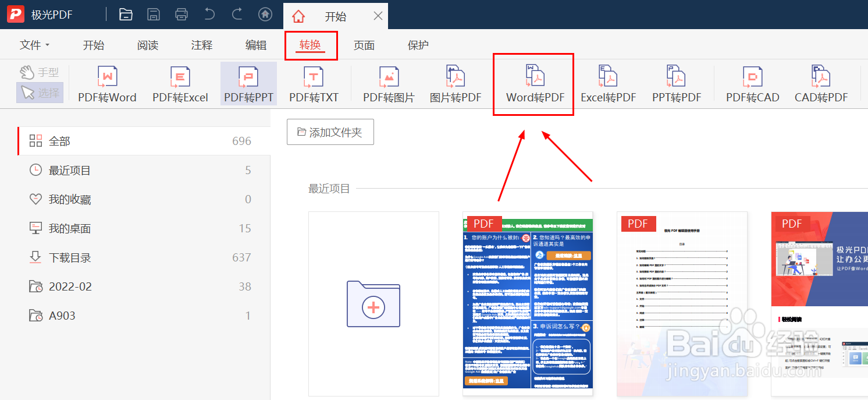This screenshot has height=400, width=868.
Task: Open file using folder icon in title bar
Action: pos(126,15)
